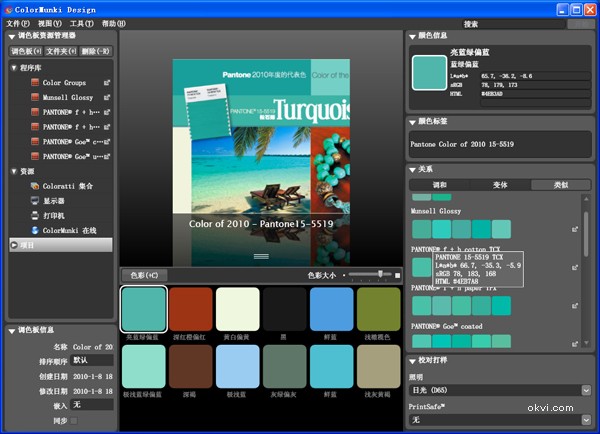Collapse the 颜色信息 panel
The image size is (600, 434).
412,37
